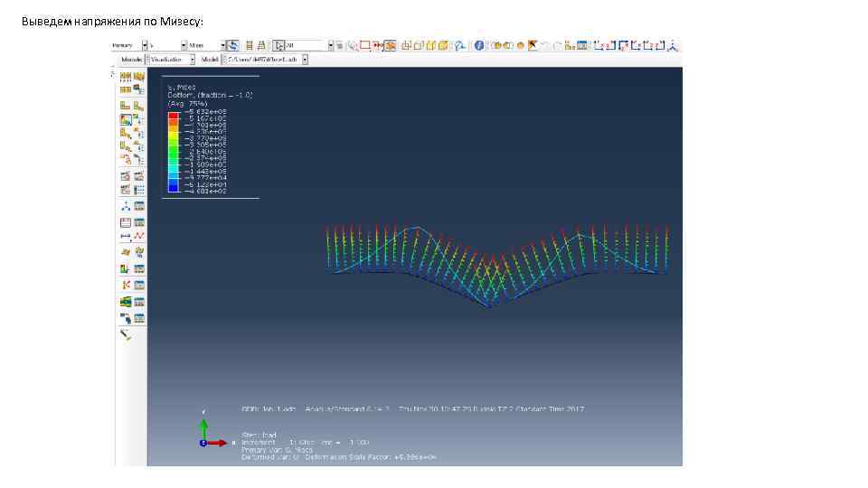Viewport: 868px width, 488px height.
Task: Click the lowest point of the deformed frame
Action: [x=490, y=306]
